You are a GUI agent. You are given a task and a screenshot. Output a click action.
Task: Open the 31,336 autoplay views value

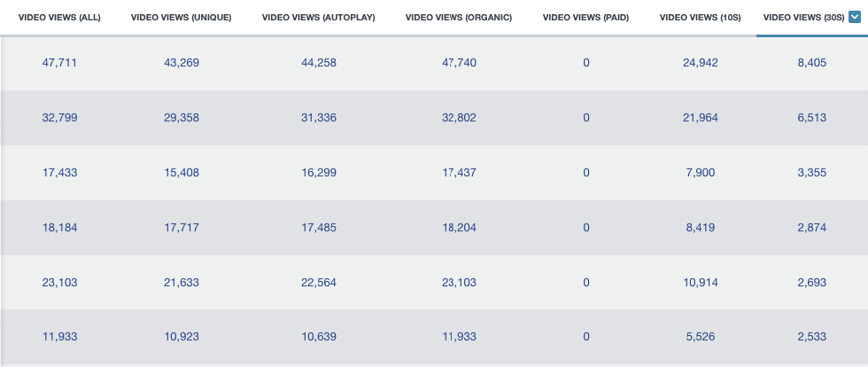[319, 118]
